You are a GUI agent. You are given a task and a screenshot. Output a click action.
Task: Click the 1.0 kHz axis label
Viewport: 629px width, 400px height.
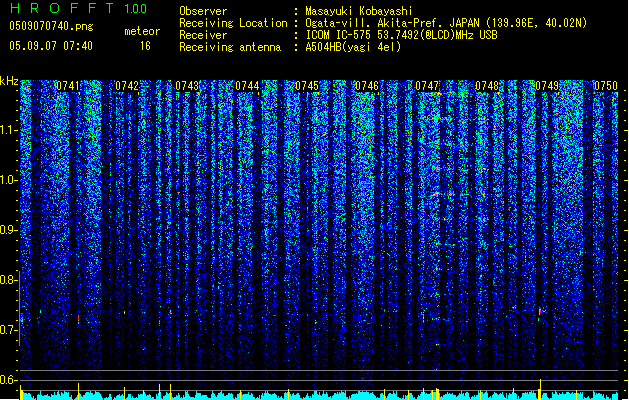click(x=8, y=180)
